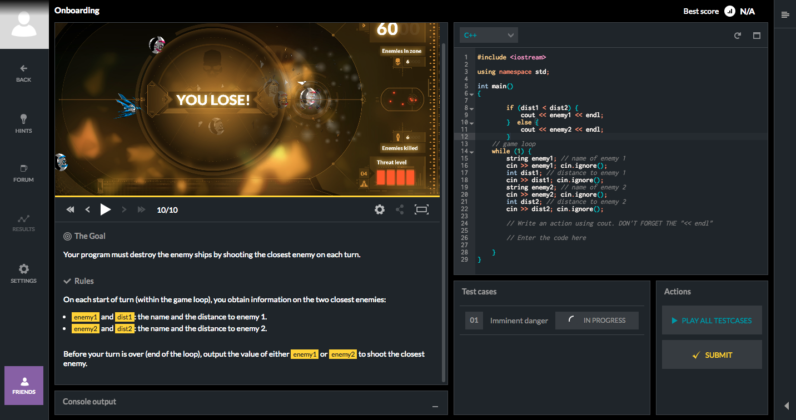
Task: Reset the code with the refresh icon
Action: (737, 35)
